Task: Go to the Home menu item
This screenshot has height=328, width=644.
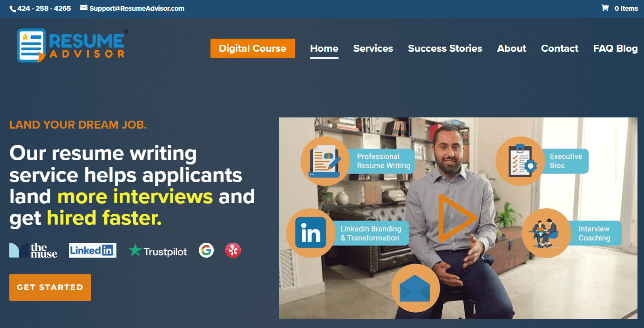Action: [x=324, y=48]
